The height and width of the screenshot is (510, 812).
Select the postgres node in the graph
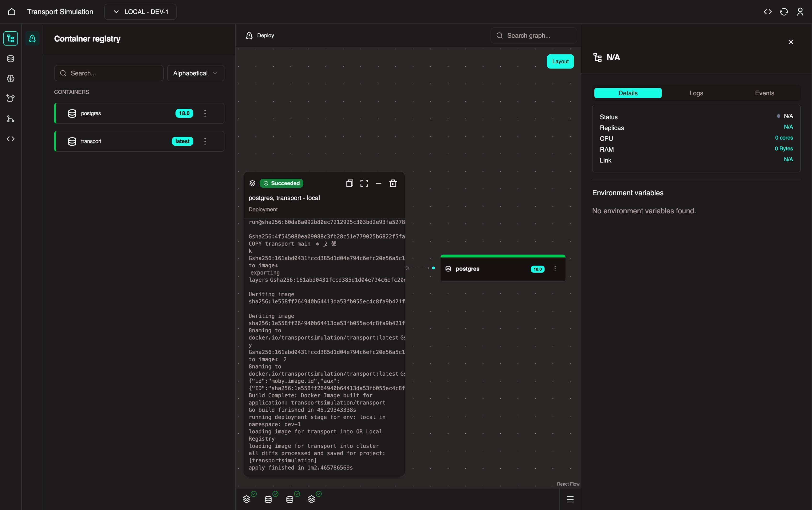503,268
